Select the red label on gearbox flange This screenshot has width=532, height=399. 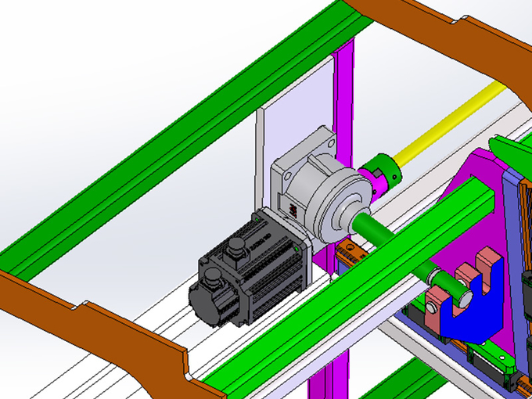(293, 210)
